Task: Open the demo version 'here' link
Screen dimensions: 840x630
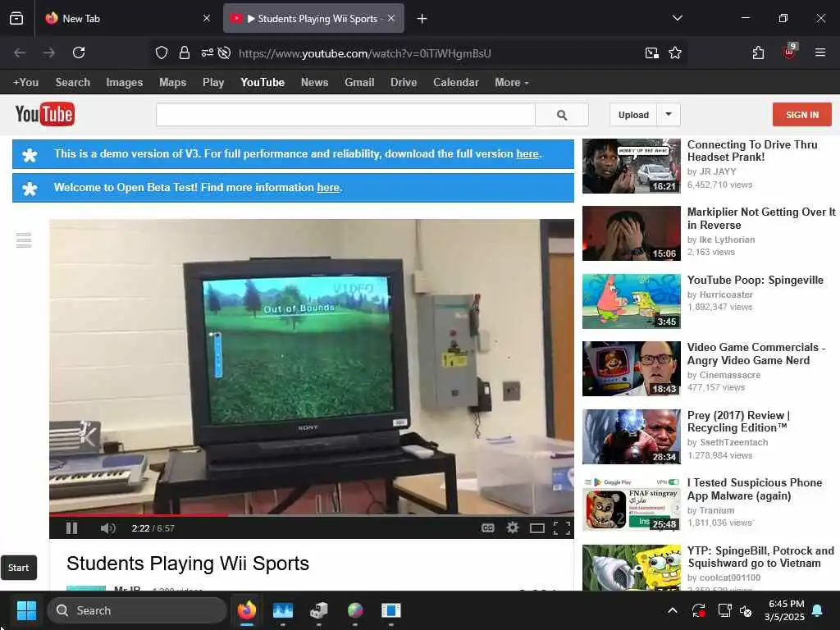Action: click(x=527, y=153)
